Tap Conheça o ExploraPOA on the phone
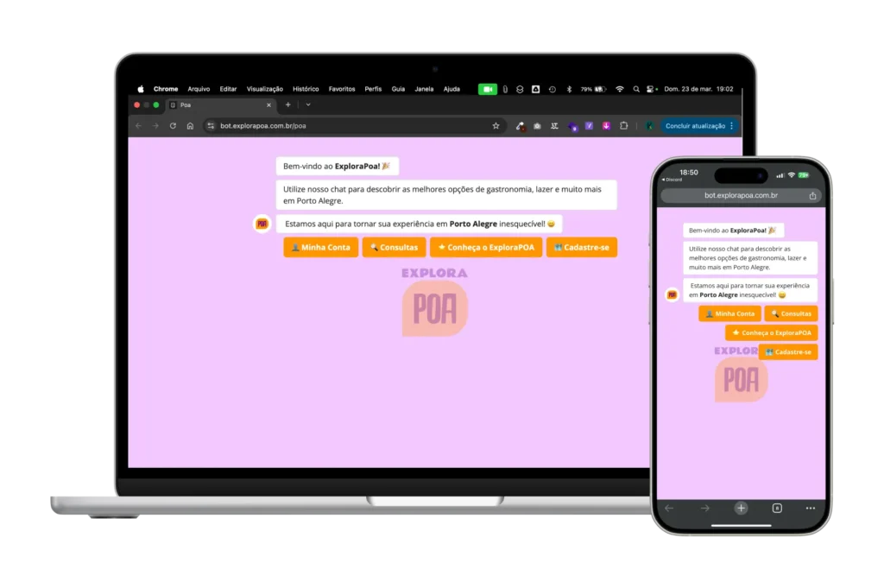The image size is (884, 588). pos(771,332)
